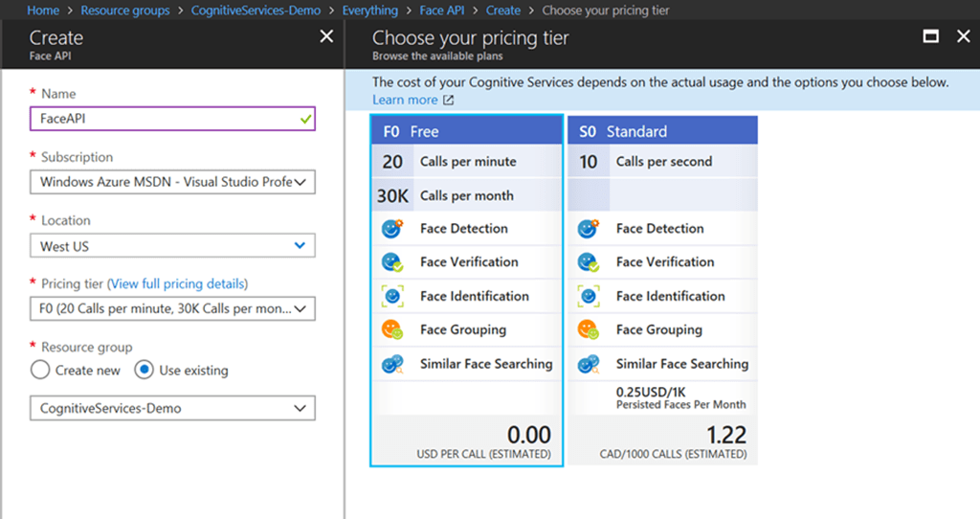
Task: Click Face Grouping icon in Free tier
Action: (x=392, y=330)
